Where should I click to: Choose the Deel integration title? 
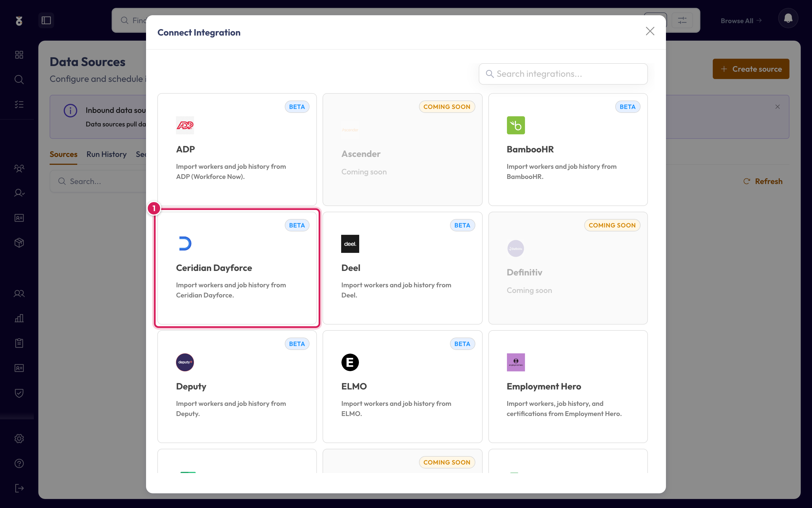[351, 268]
